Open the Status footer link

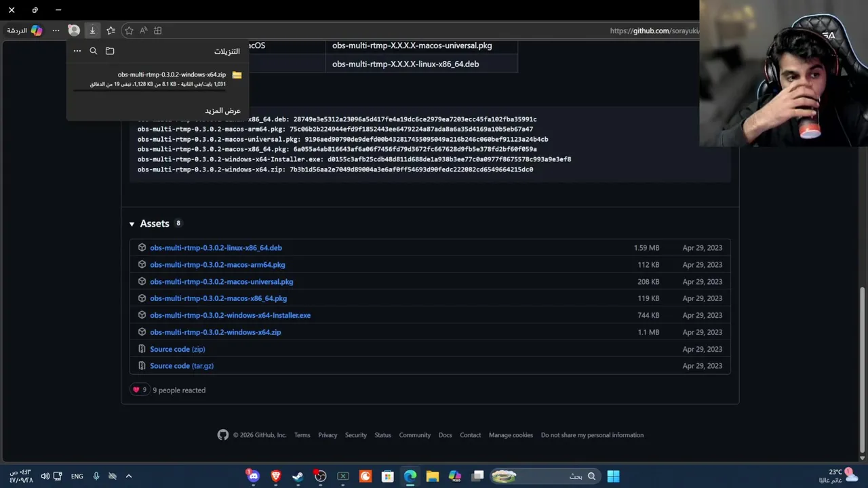[383, 435]
